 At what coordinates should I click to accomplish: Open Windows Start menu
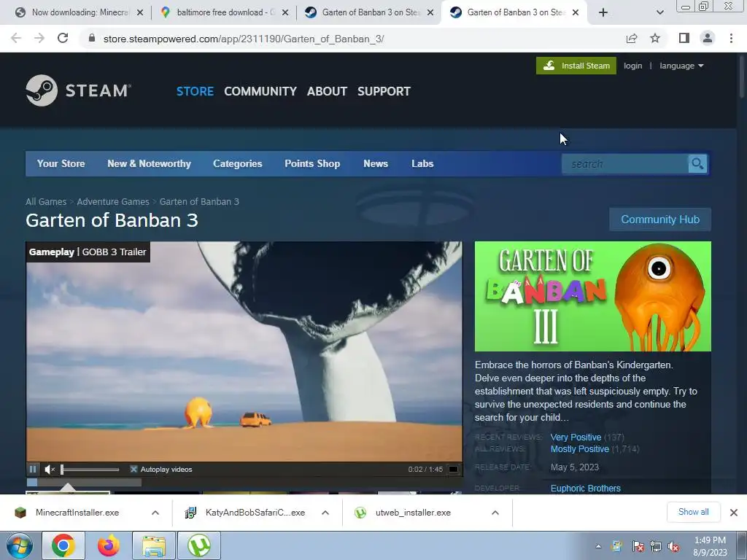click(20, 545)
